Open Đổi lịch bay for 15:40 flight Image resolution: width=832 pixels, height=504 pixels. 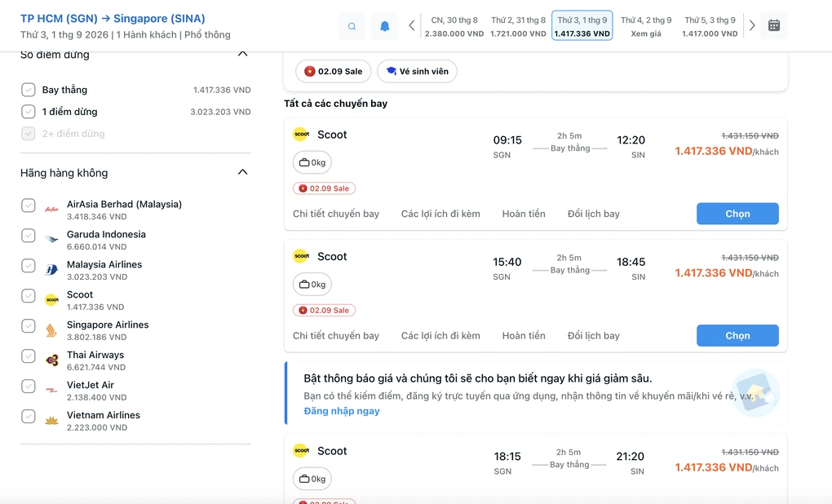[x=593, y=336]
